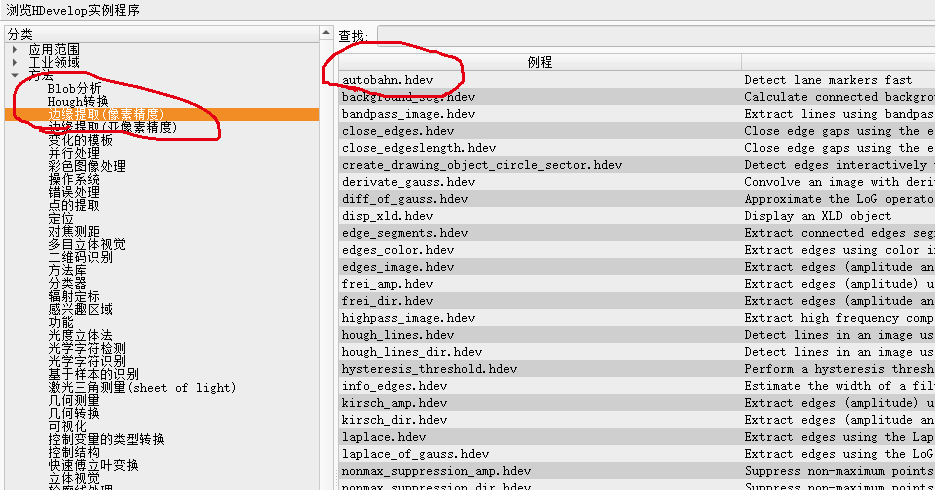
Task: Pick the 快速傅立叶变换 category
Action: click(x=93, y=465)
